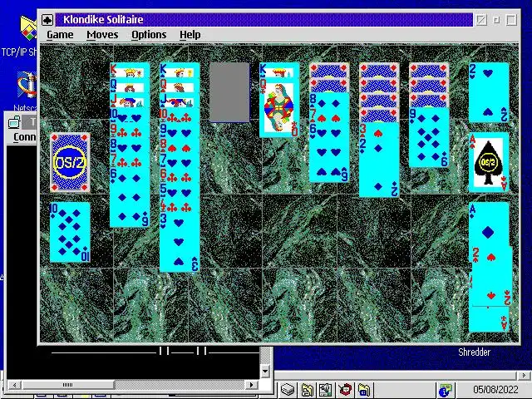This screenshot has width=532, height=399.
Task: Click the Klondike Solitaire title bar
Action: pos(264,20)
